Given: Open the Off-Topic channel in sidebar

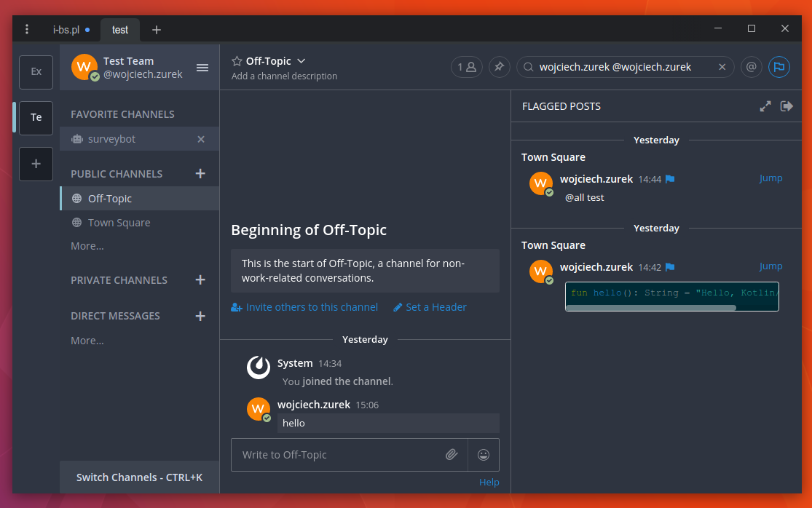Looking at the screenshot, I should 139,199.
